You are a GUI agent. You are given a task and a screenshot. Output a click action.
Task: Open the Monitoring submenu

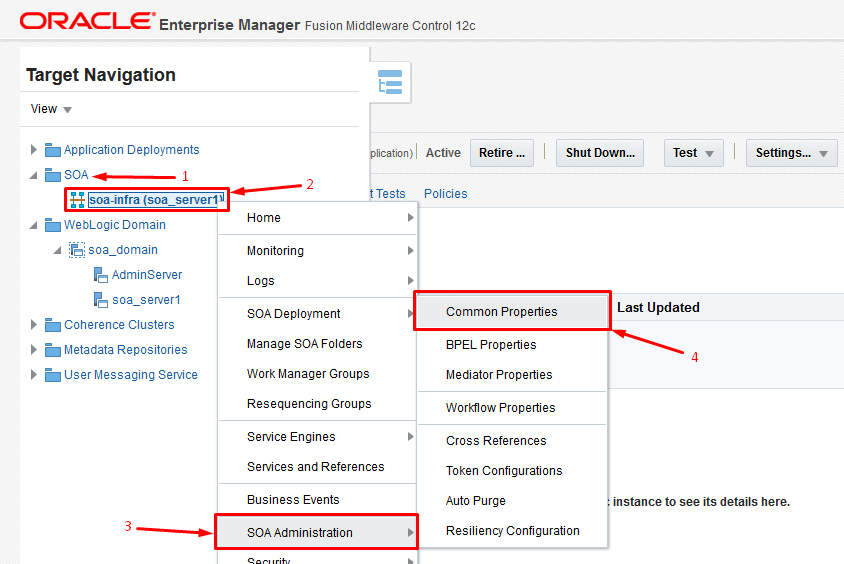pos(318,251)
